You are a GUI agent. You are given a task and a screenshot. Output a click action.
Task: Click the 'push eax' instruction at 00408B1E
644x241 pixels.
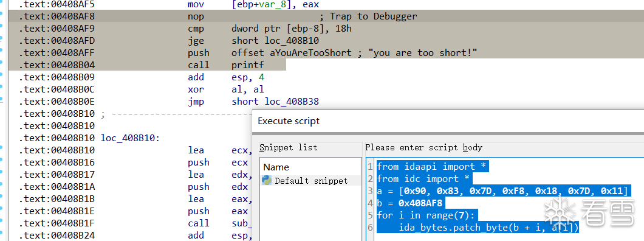[218, 211]
